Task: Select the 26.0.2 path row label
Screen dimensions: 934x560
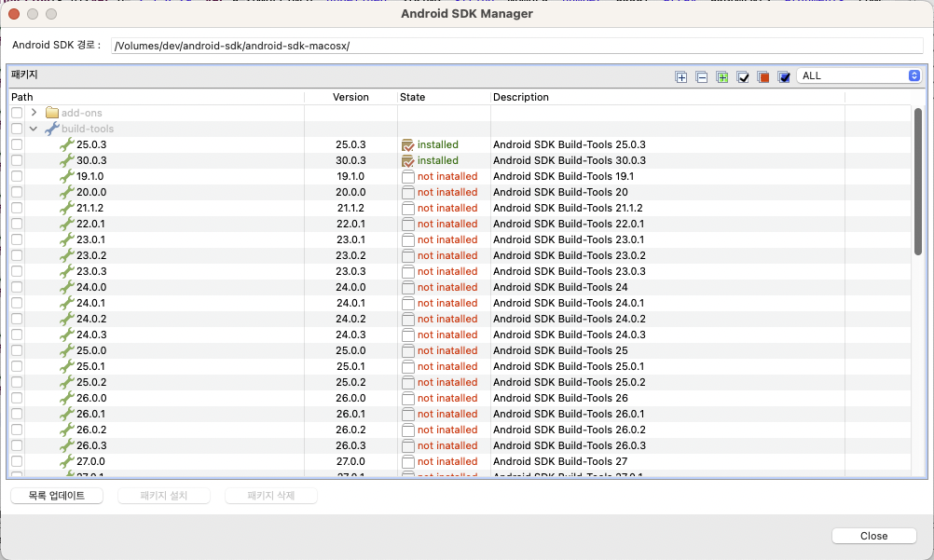Action: [x=91, y=430]
